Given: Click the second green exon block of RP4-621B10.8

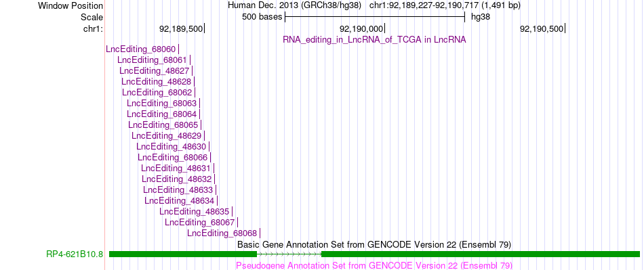Looking at the screenshot, I should [481, 254].
